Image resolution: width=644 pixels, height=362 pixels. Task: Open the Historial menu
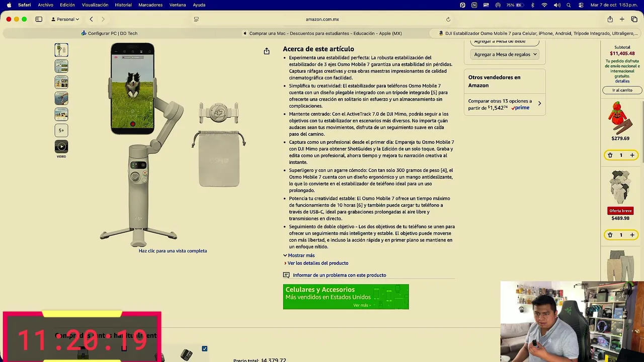(x=123, y=5)
